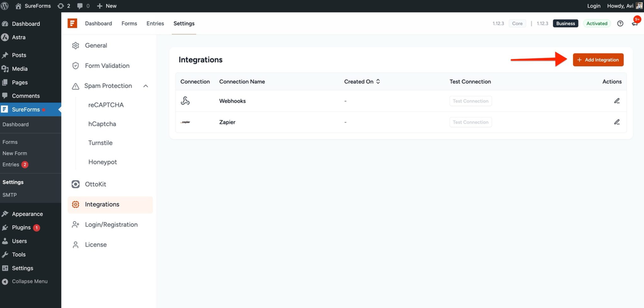Viewport: 644px width, 308px height.
Task: Open Entries submenu with 2 badge
Action: point(15,164)
